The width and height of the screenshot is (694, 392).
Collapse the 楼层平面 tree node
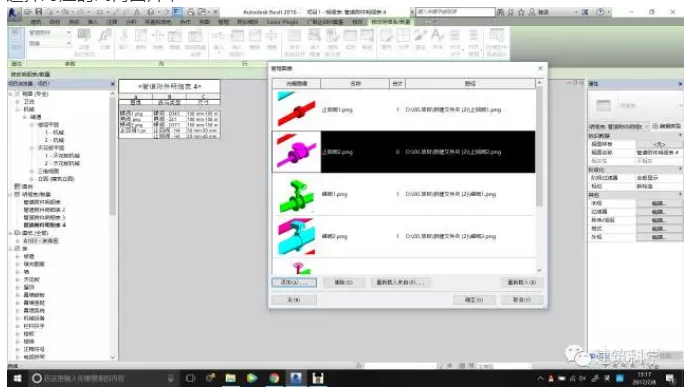(32, 125)
